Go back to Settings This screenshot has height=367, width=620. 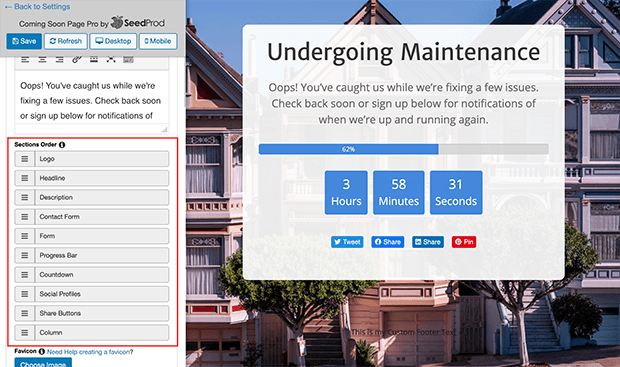pos(37,7)
